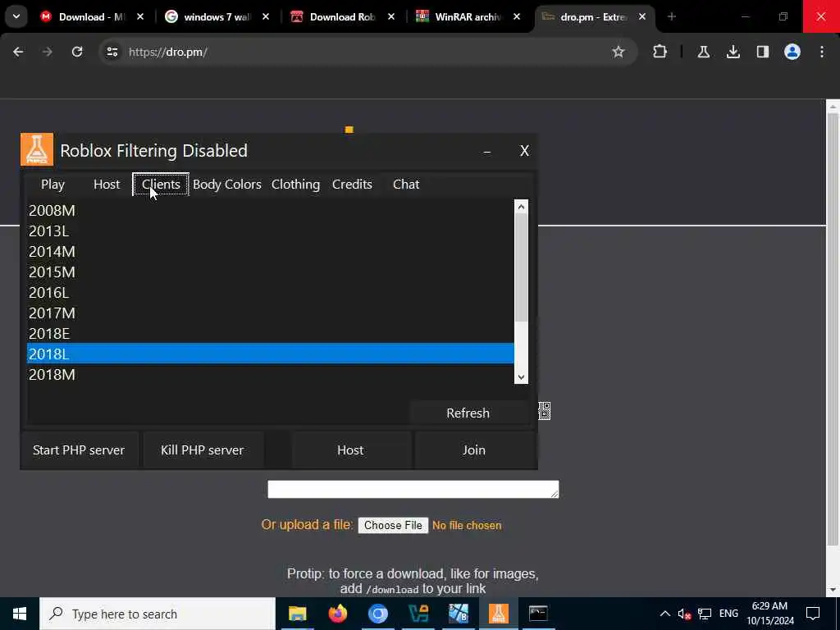
Task: Open the command prompt in taskbar
Action: click(x=538, y=614)
